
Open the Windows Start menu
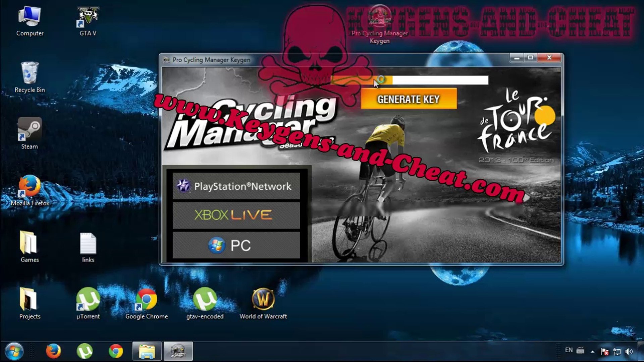pyautogui.click(x=14, y=351)
